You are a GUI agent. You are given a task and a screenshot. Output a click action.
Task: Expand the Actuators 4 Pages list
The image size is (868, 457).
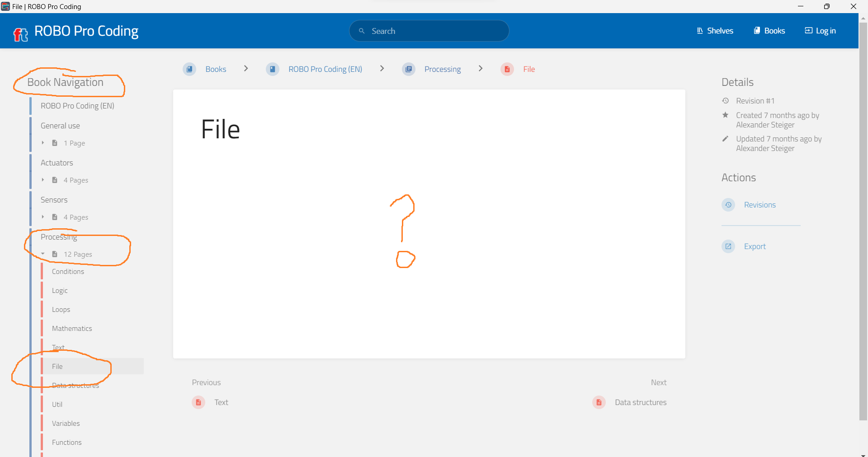(x=43, y=180)
